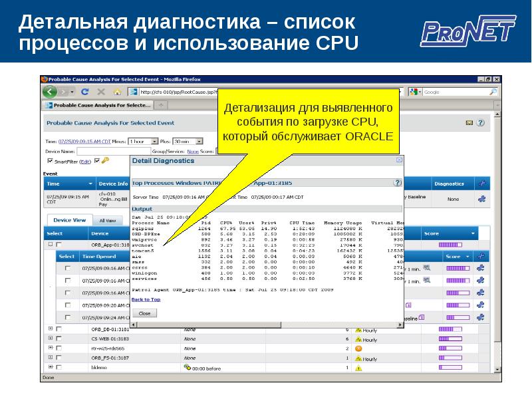Open help icon in Probable Cause header
The width and height of the screenshot is (532, 399).
click(480, 123)
